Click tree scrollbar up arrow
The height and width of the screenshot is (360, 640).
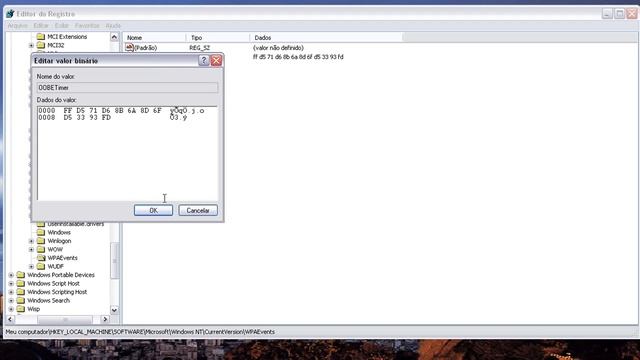(x=114, y=37)
